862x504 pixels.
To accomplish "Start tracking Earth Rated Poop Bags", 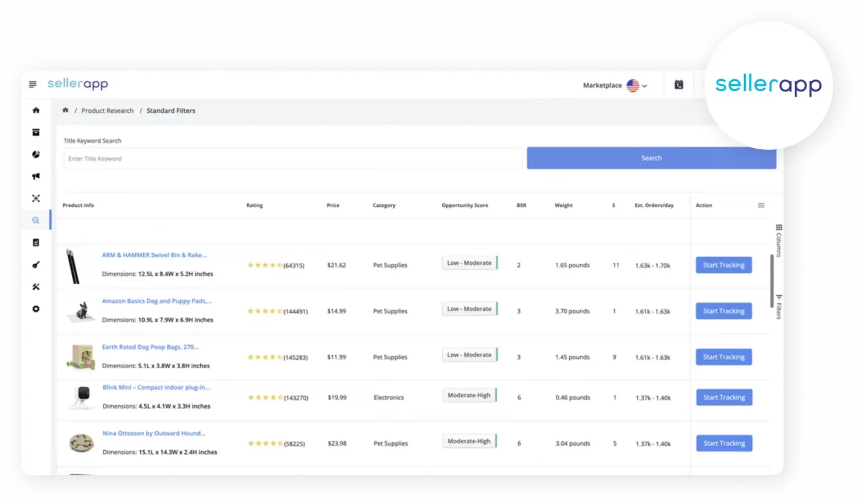I will (723, 357).
